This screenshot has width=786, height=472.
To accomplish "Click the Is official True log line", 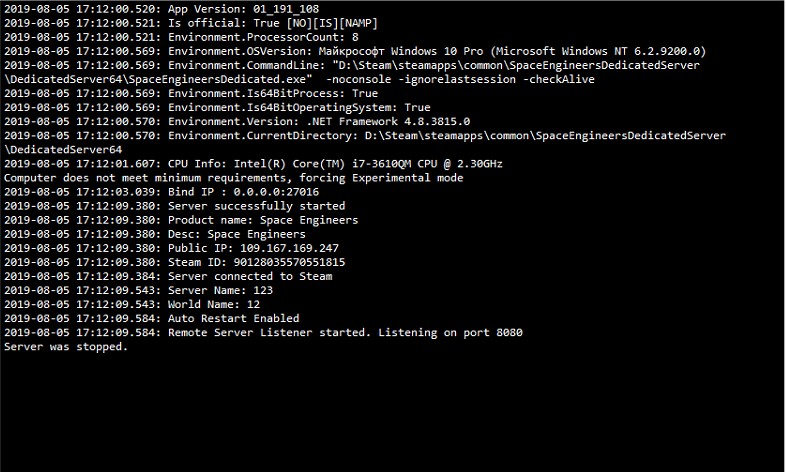I will [191, 23].
